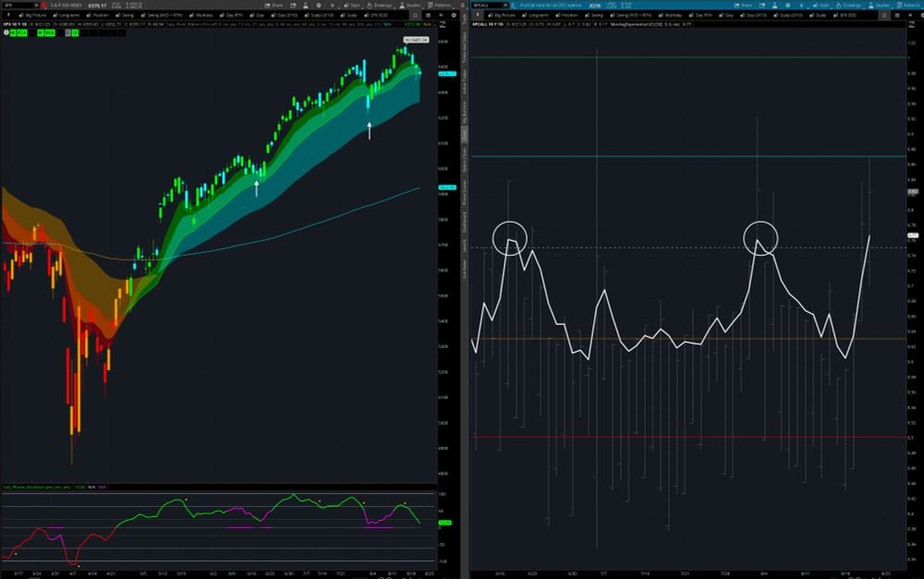Open the Drawings menu on the left chart
The image size is (924, 579).
(x=380, y=6)
